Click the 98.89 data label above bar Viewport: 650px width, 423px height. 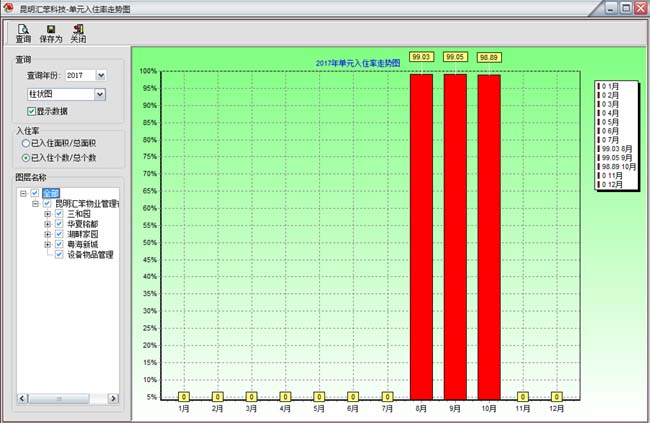(x=489, y=58)
